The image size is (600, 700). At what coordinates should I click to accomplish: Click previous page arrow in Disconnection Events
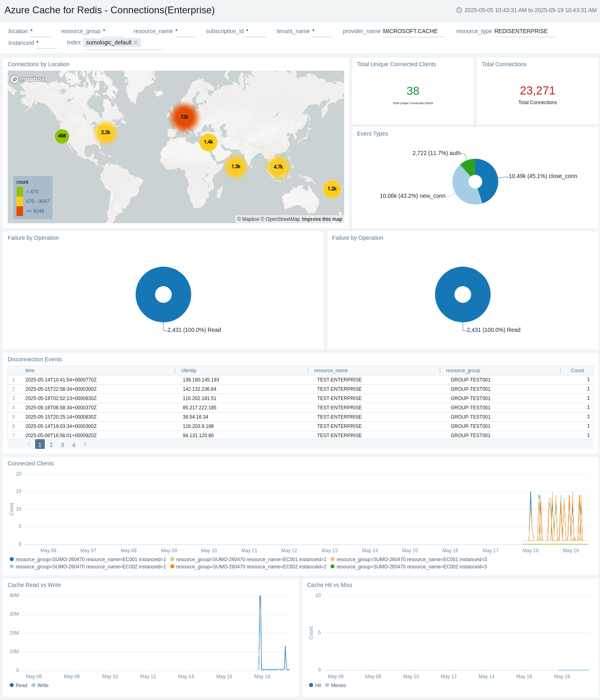point(29,444)
